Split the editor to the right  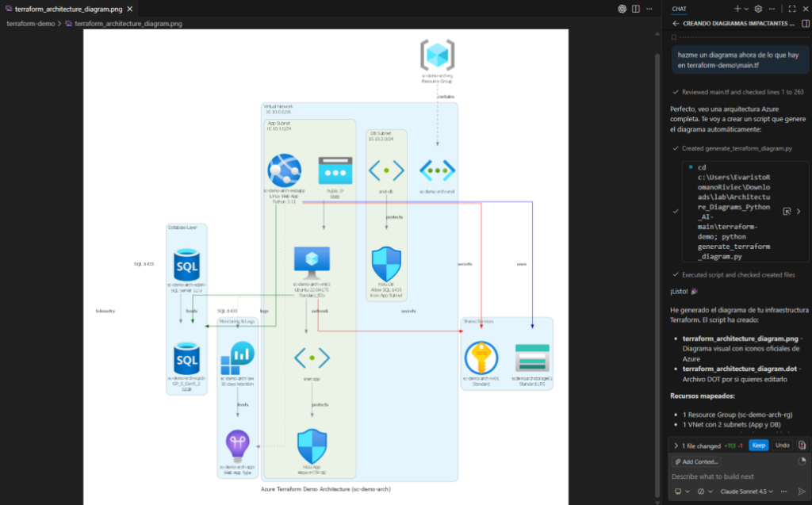pyautogui.click(x=638, y=9)
